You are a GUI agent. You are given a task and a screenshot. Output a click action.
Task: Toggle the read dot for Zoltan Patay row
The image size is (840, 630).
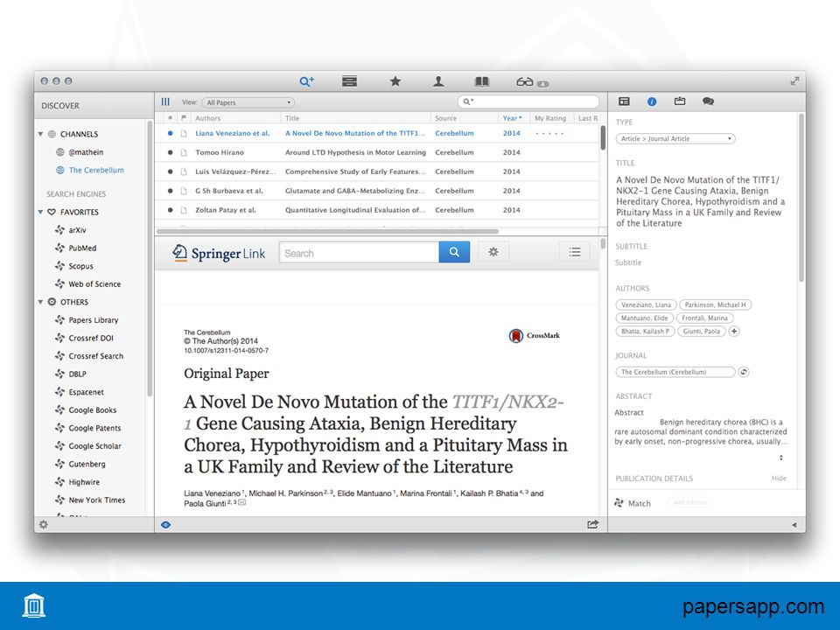170,210
